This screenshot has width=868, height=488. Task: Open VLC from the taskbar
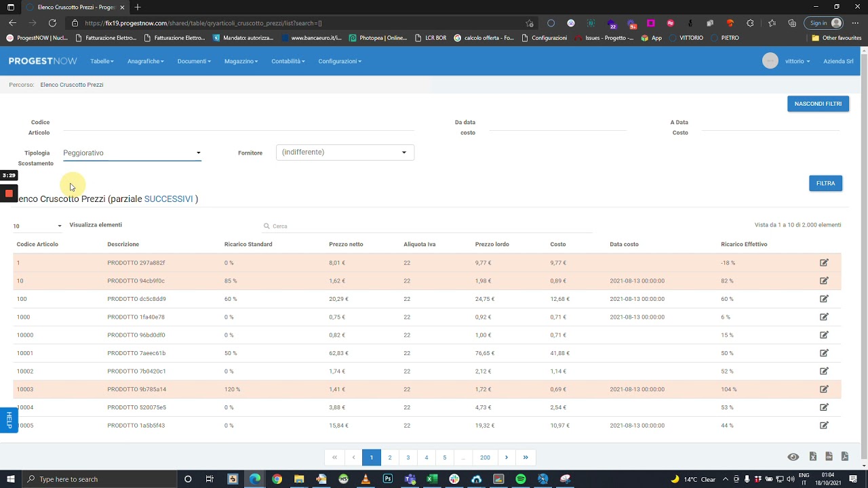pos(366,479)
